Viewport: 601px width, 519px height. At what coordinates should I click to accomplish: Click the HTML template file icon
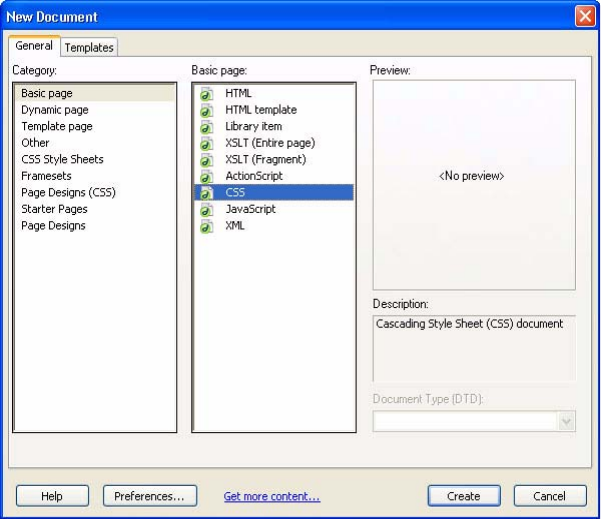point(207,110)
